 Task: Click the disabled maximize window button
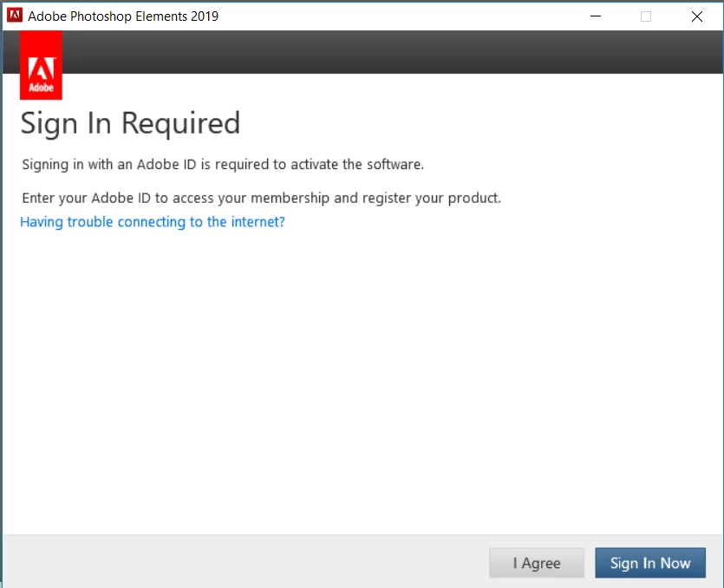(x=646, y=16)
